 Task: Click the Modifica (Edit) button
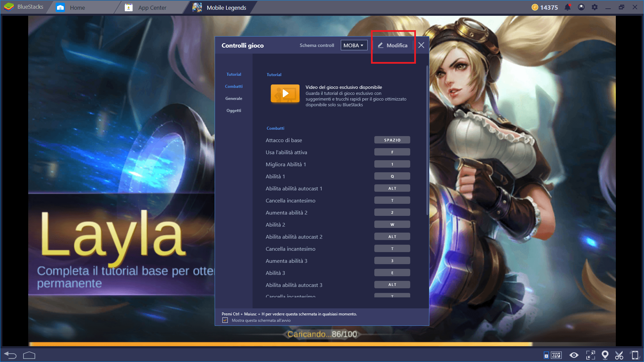coord(393,45)
